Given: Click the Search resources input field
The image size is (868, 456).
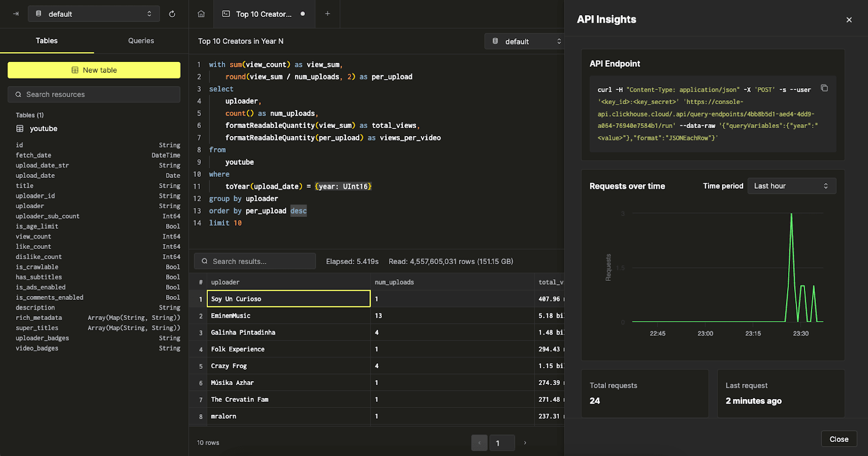Looking at the screenshot, I should (94, 94).
